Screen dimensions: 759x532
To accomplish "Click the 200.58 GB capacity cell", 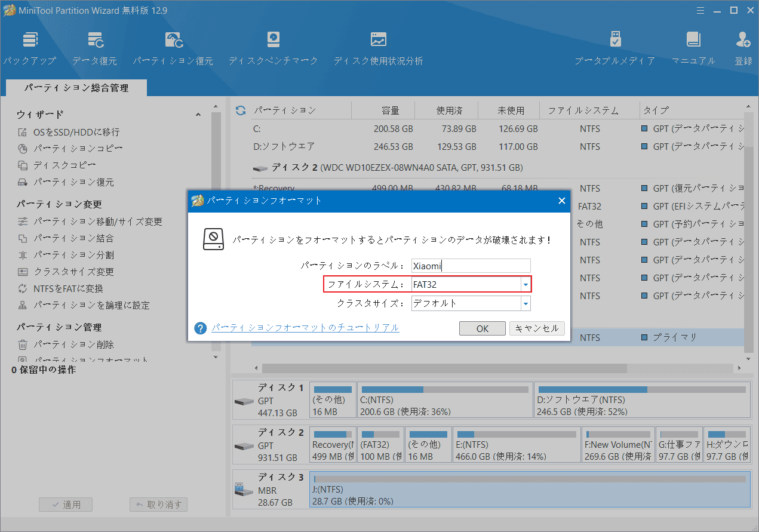I will point(393,129).
